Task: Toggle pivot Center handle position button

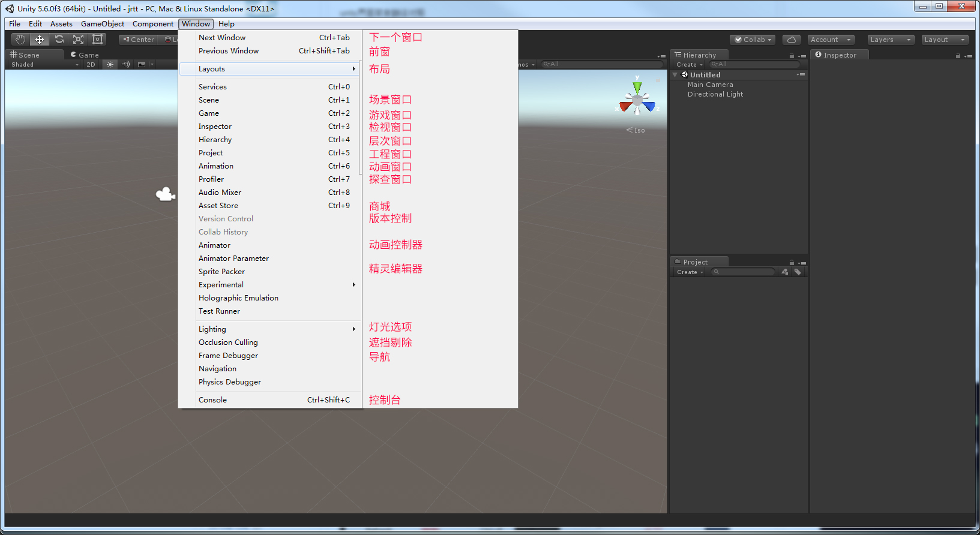Action: [139, 40]
